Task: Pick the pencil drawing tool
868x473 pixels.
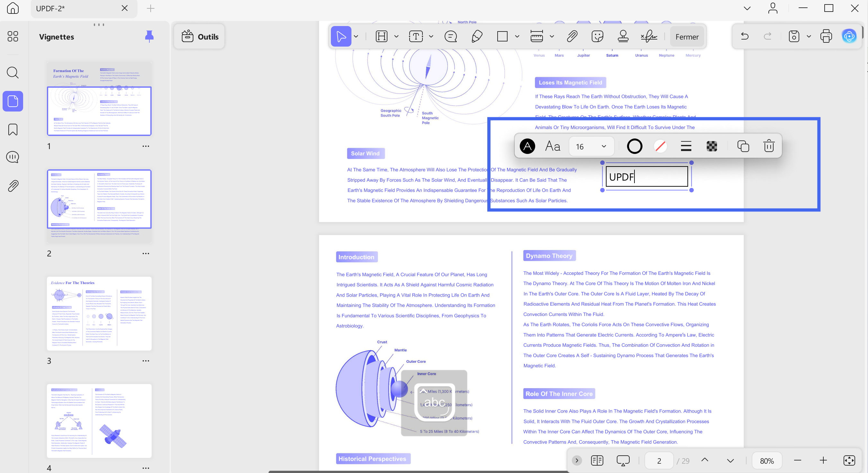Action: click(x=477, y=36)
